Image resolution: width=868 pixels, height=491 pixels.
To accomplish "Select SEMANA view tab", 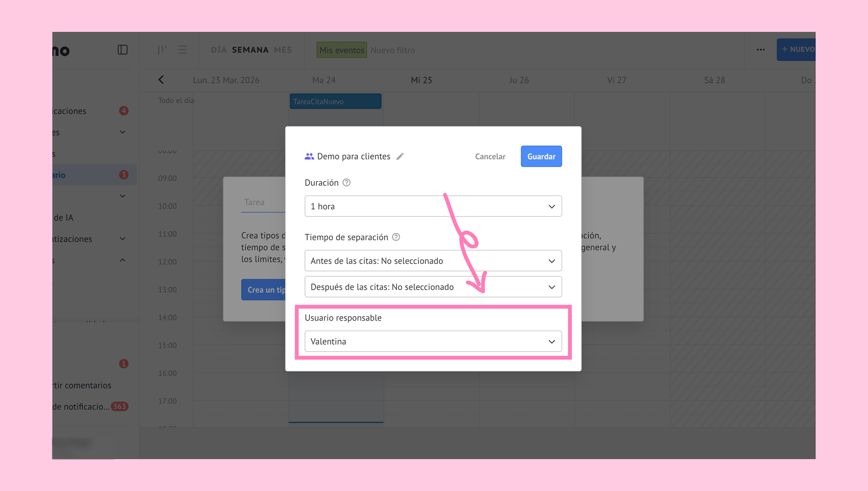I will point(250,50).
